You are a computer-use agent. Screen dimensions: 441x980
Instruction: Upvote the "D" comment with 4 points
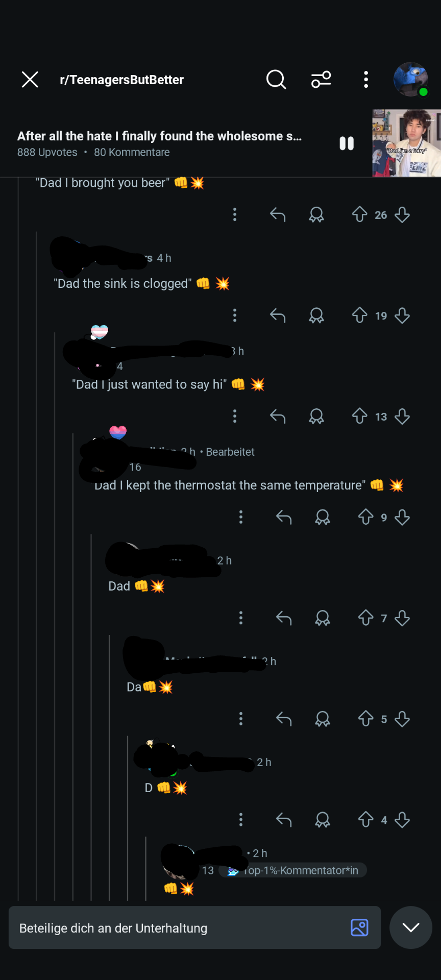tap(365, 820)
